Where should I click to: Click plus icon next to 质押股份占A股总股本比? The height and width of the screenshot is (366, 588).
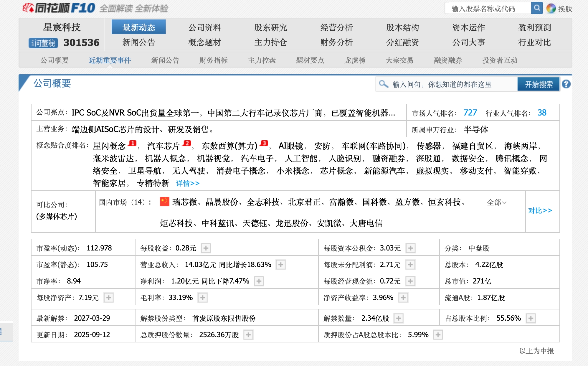click(438, 335)
